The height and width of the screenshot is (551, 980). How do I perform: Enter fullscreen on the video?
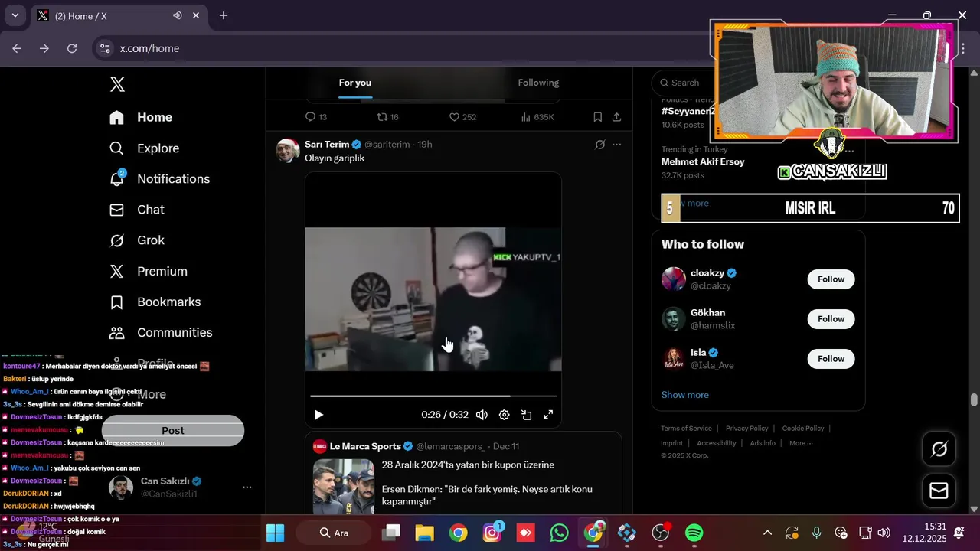548,415
